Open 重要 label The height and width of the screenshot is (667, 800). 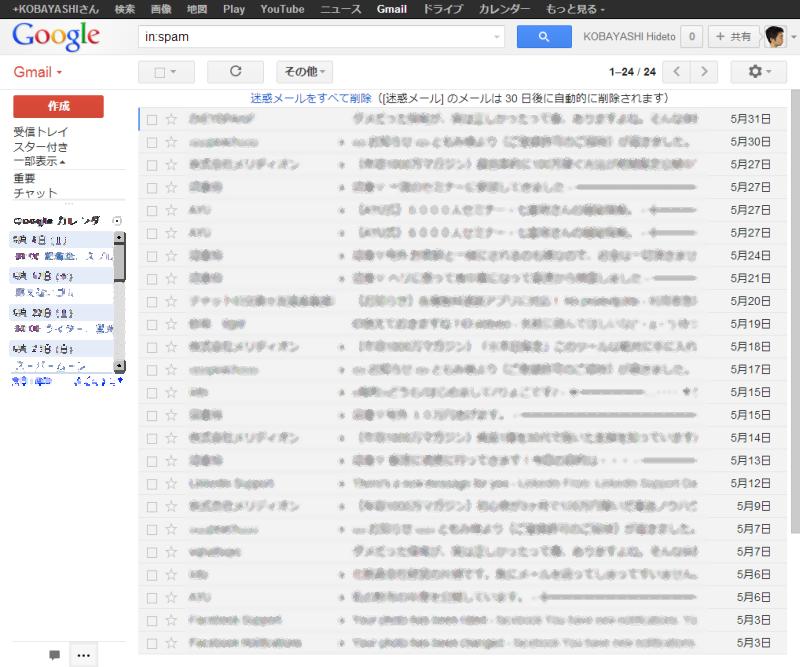coord(24,178)
